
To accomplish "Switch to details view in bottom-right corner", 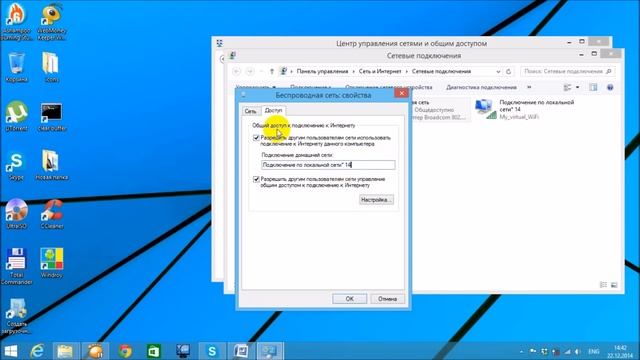I will tap(603, 285).
